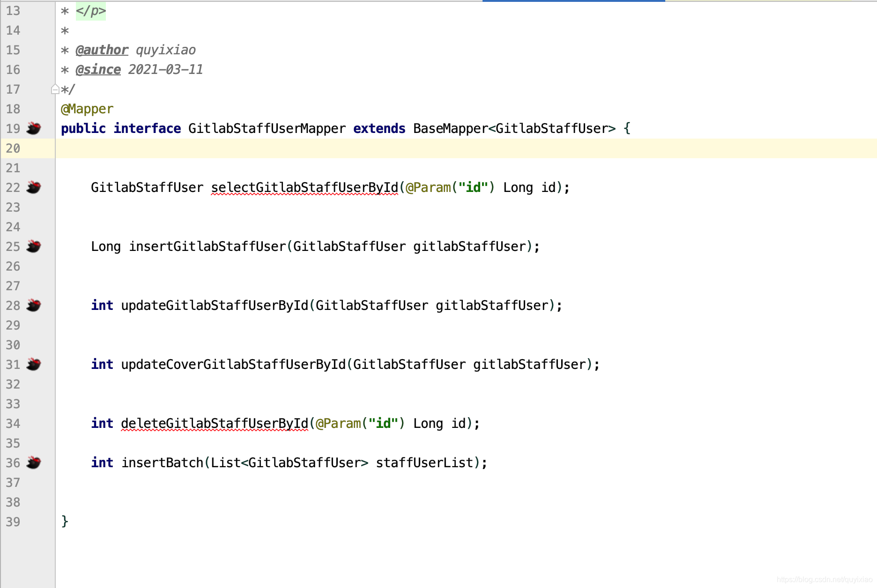Click the MyBatis bird icon on line 31
The height and width of the screenshot is (588, 877).
[x=34, y=364]
